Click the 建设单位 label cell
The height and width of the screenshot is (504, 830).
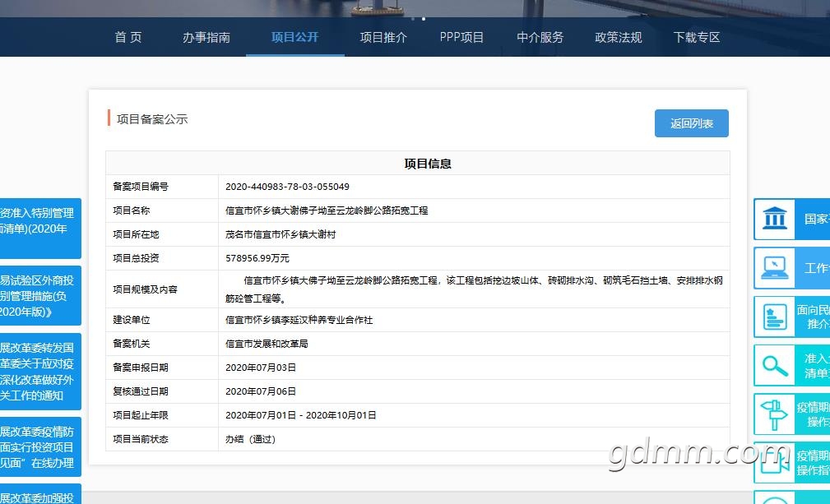(162, 320)
